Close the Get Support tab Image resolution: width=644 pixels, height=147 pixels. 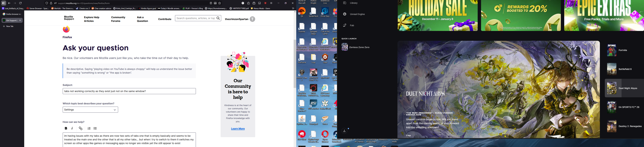pos(20,20)
